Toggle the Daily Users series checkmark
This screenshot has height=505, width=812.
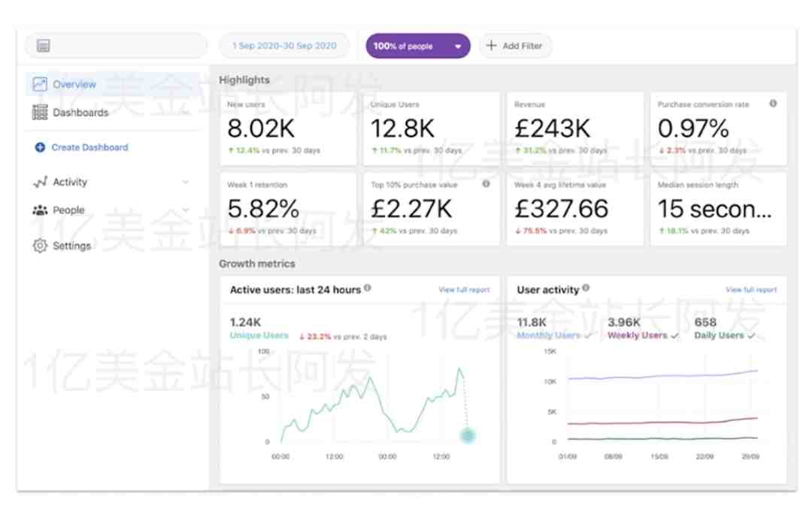751,336
